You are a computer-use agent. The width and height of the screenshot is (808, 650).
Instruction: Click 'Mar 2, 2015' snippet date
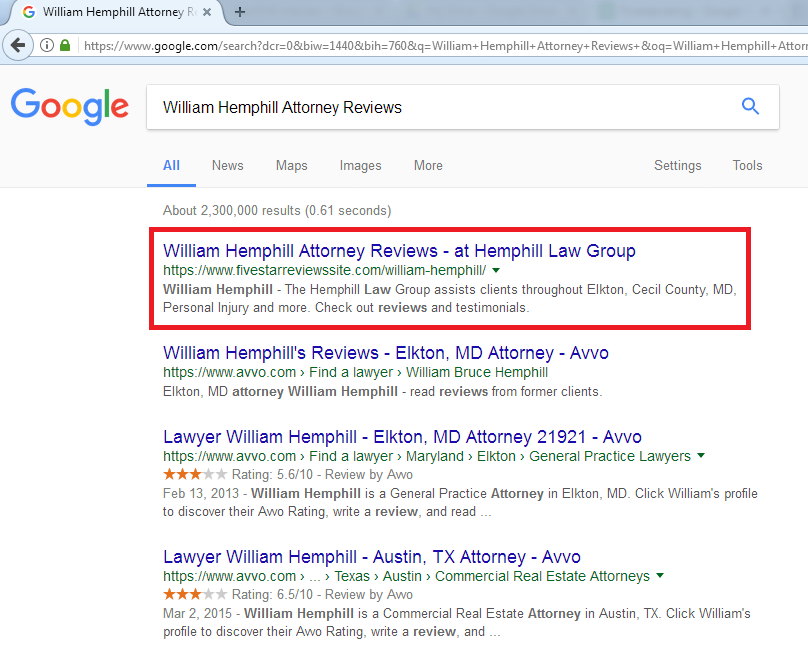pyautogui.click(x=197, y=613)
